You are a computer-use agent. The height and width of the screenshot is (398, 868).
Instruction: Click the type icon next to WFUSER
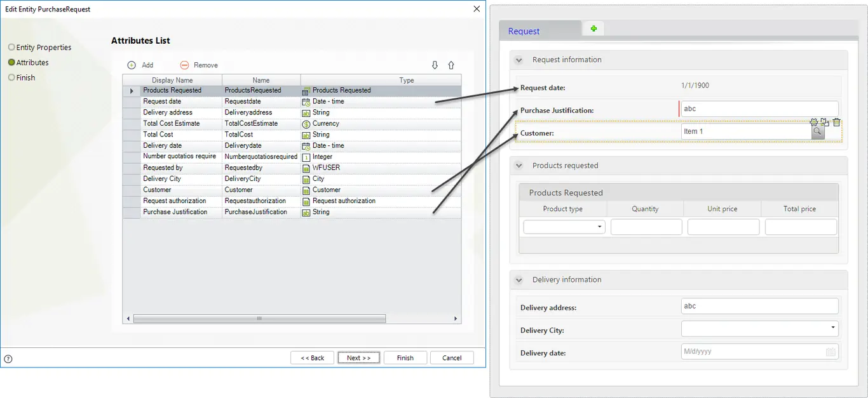pyautogui.click(x=306, y=168)
